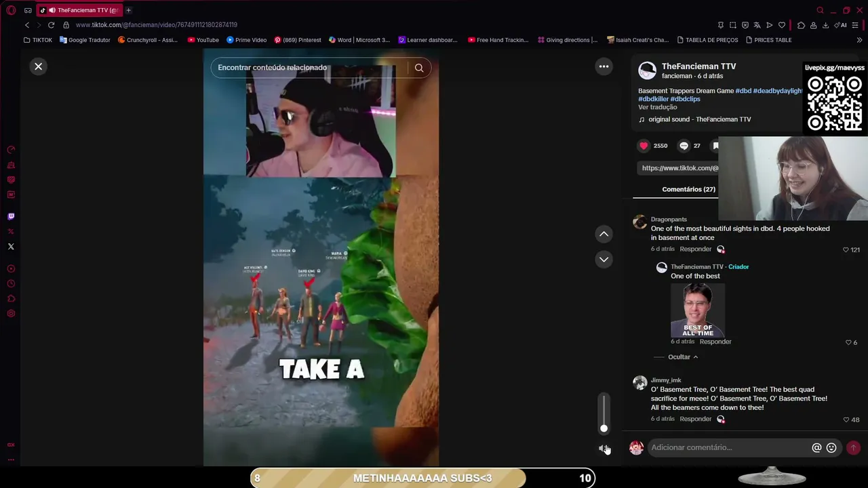Open the tab islands workspace icon

tap(28, 10)
